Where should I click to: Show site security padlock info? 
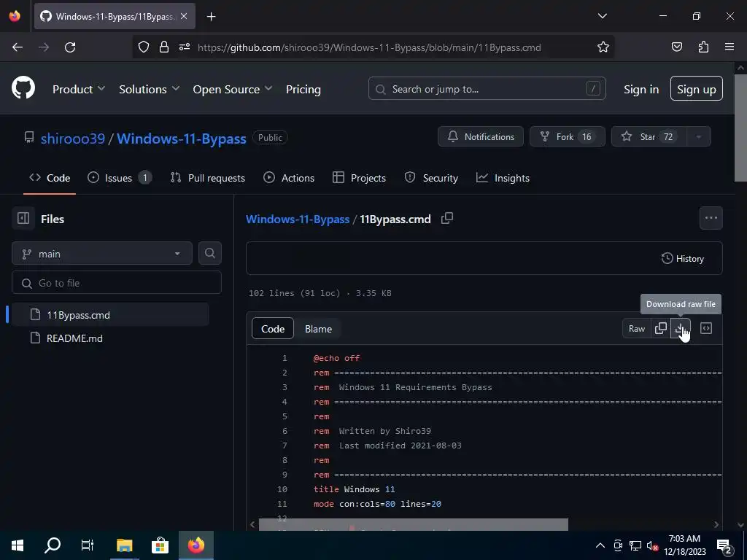coord(164,47)
